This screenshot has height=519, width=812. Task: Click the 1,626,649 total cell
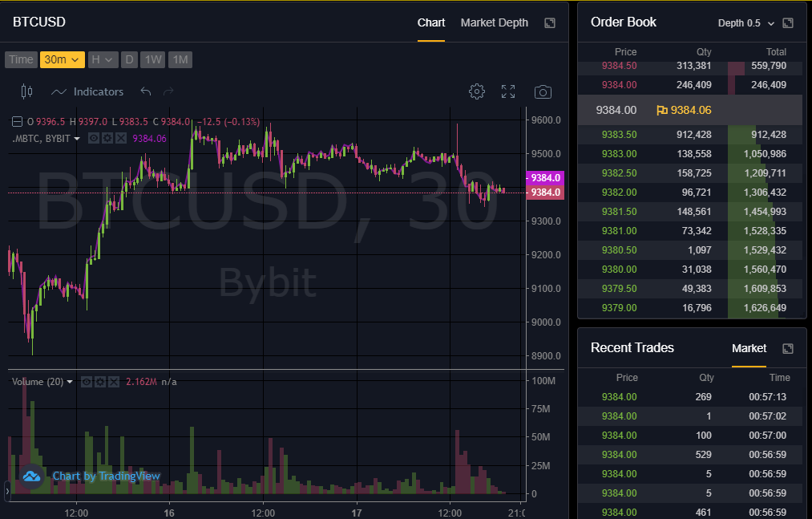click(765, 308)
